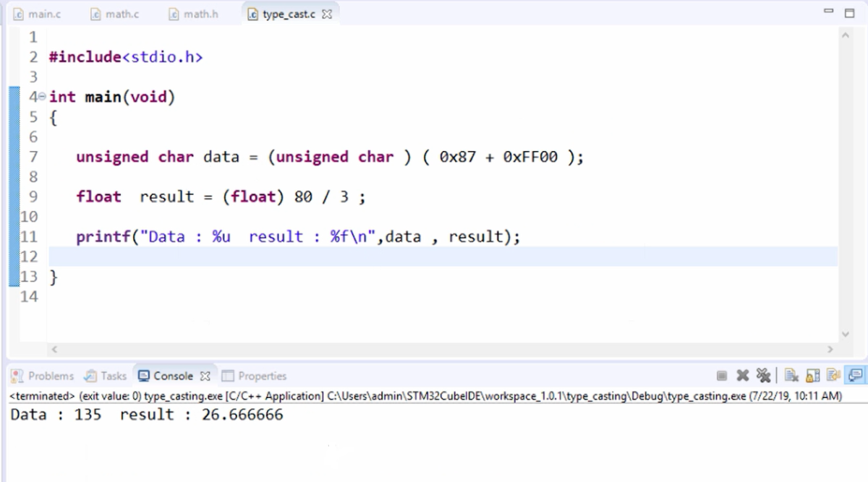Click the Display Selected Console icon
The image size is (868, 482).
(854, 376)
